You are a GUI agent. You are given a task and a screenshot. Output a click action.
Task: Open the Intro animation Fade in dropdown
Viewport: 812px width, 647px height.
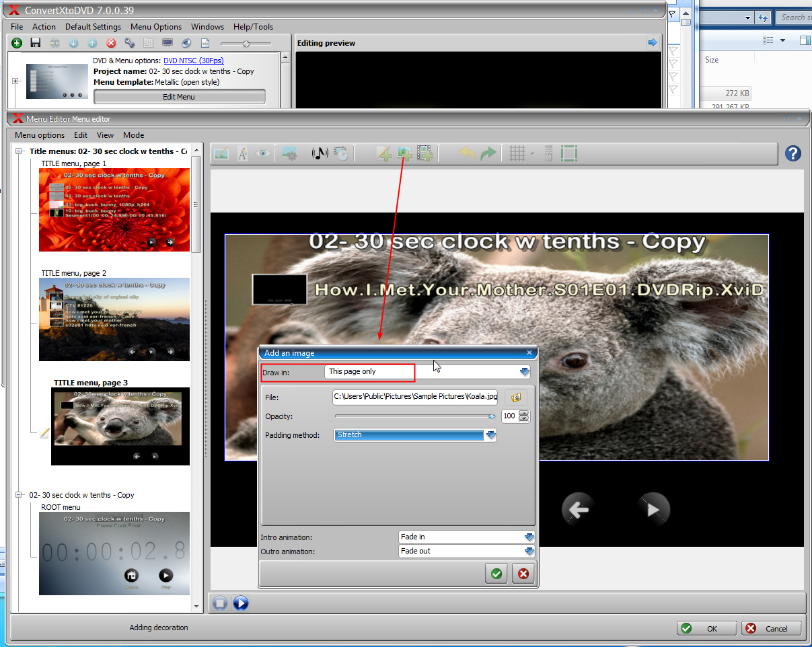[529, 537]
